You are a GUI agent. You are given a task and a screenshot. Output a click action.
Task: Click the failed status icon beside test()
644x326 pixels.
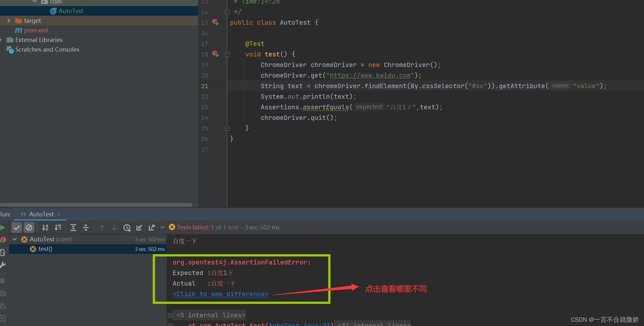click(33, 249)
